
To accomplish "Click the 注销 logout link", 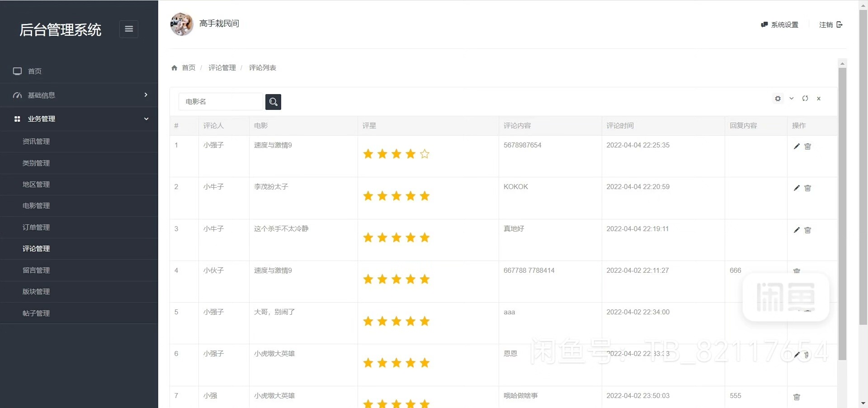I will 830,25.
